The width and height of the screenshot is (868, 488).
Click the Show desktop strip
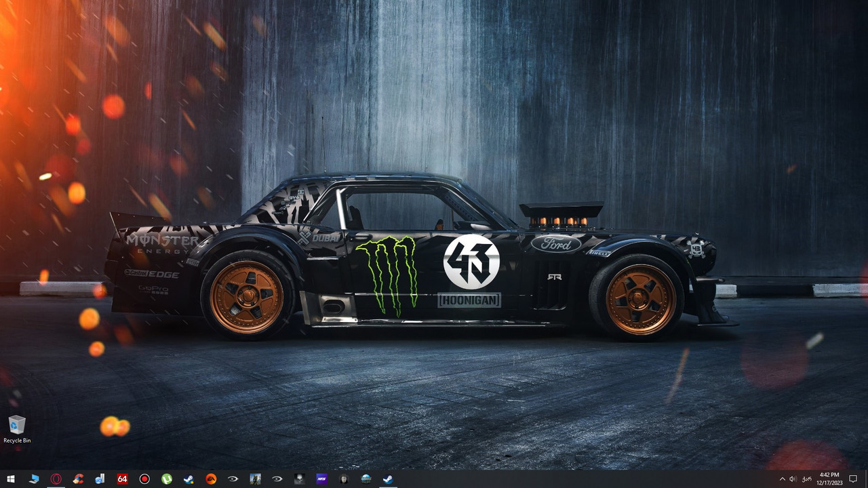click(x=866, y=479)
